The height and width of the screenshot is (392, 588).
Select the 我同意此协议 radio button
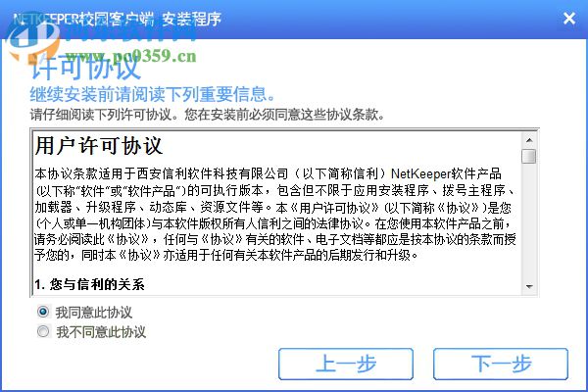pos(43,312)
